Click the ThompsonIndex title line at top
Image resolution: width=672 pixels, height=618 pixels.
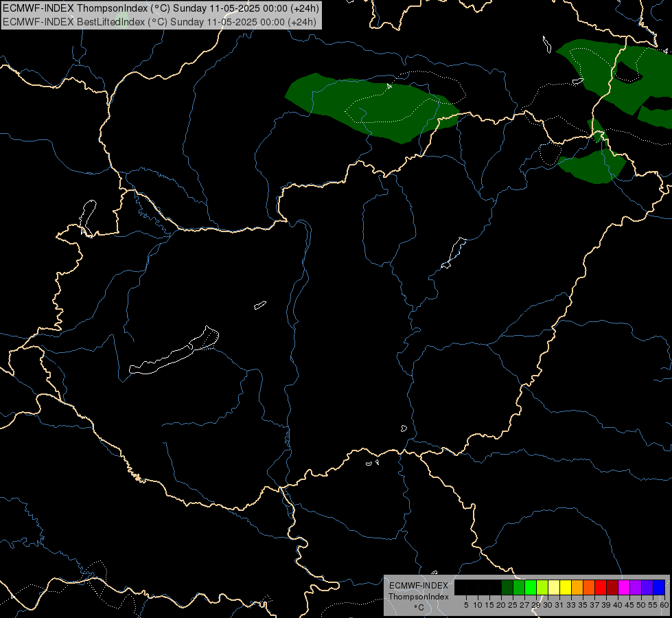(161, 8)
